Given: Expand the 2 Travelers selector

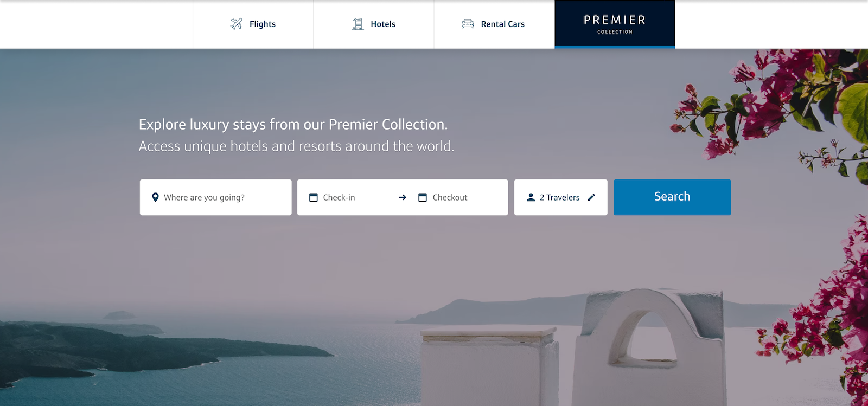Looking at the screenshot, I should (x=561, y=197).
